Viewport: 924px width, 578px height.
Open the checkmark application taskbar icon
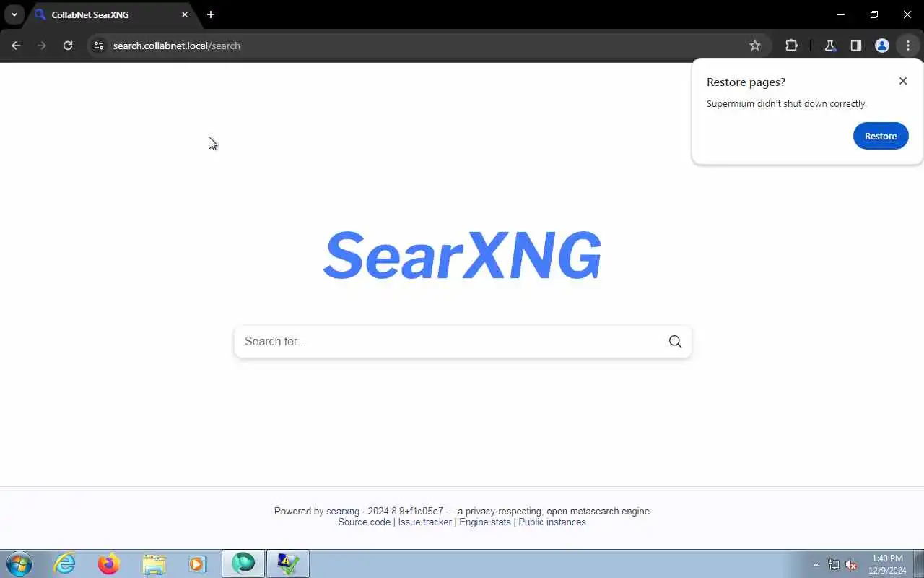pyautogui.click(x=288, y=564)
